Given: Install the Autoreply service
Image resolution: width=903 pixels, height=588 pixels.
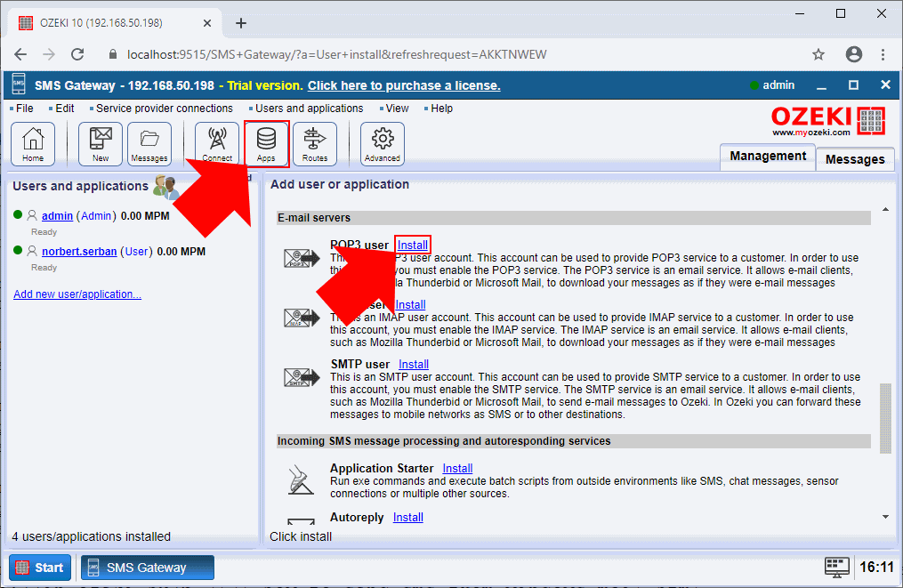Looking at the screenshot, I should click(x=407, y=517).
